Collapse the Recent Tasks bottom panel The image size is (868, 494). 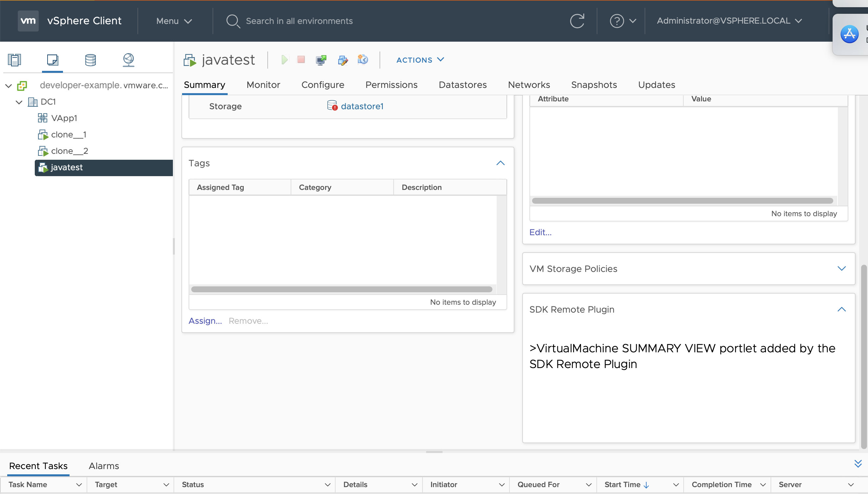(x=858, y=464)
